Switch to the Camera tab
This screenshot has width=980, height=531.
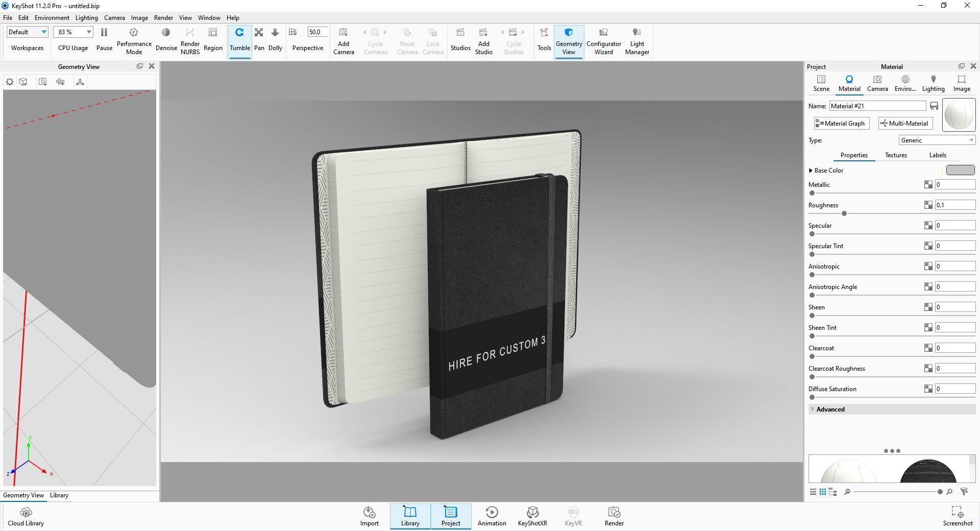(x=877, y=83)
